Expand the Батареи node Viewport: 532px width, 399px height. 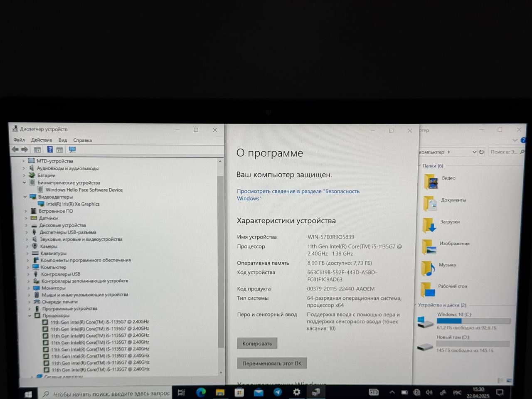coord(24,175)
